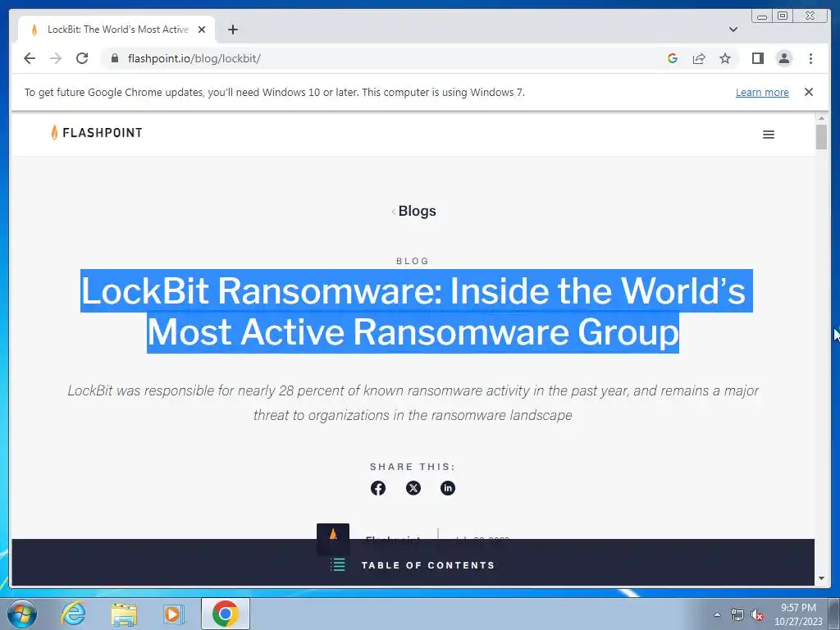Open the Windows Start menu
Viewport: 840px width, 630px height.
(x=21, y=614)
